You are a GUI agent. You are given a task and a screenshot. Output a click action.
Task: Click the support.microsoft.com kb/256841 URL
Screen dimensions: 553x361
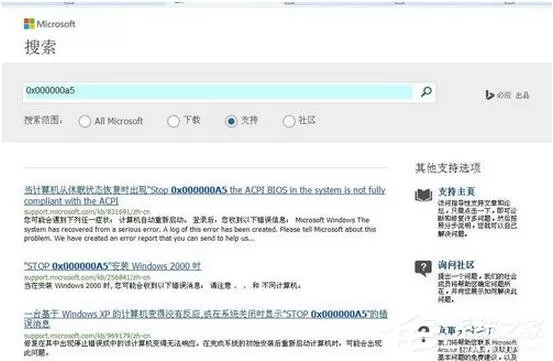87,277
